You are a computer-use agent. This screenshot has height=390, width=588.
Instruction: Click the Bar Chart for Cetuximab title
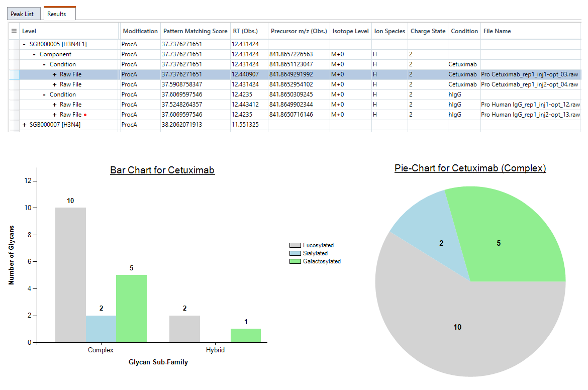point(162,170)
